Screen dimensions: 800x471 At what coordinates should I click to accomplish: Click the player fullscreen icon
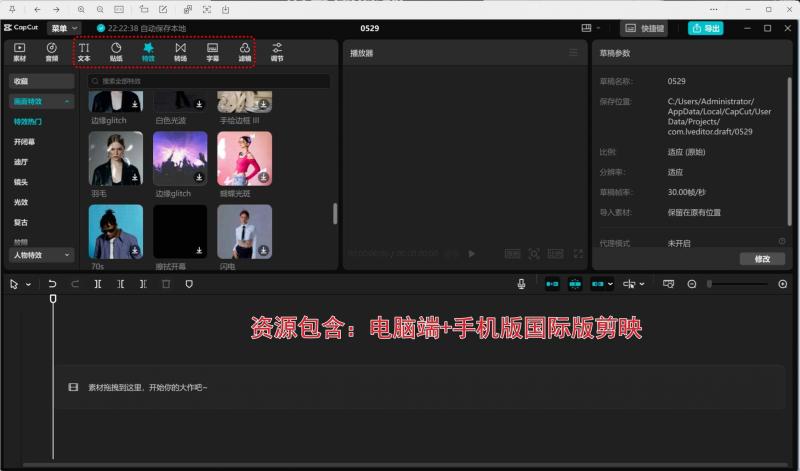[x=578, y=254]
